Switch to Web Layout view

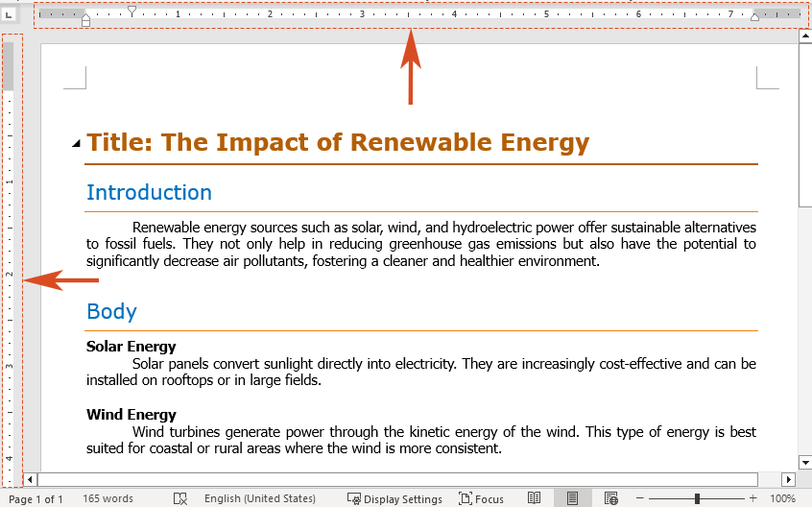point(610,498)
